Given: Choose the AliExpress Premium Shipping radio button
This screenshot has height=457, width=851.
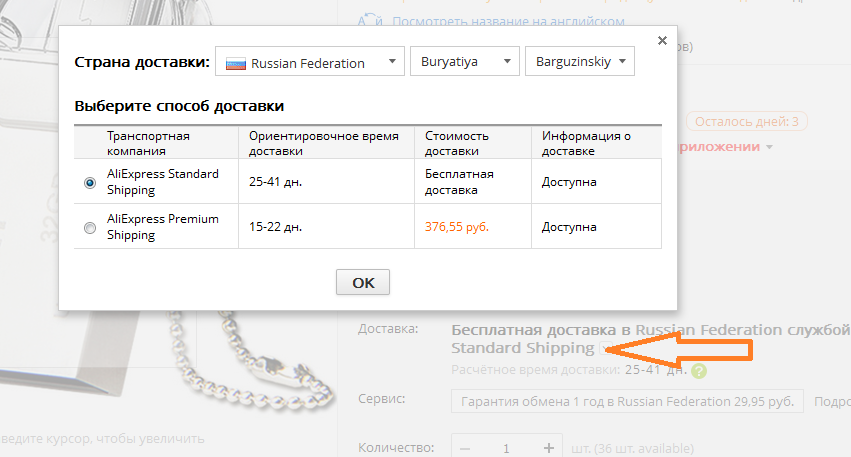Looking at the screenshot, I should pos(90,228).
